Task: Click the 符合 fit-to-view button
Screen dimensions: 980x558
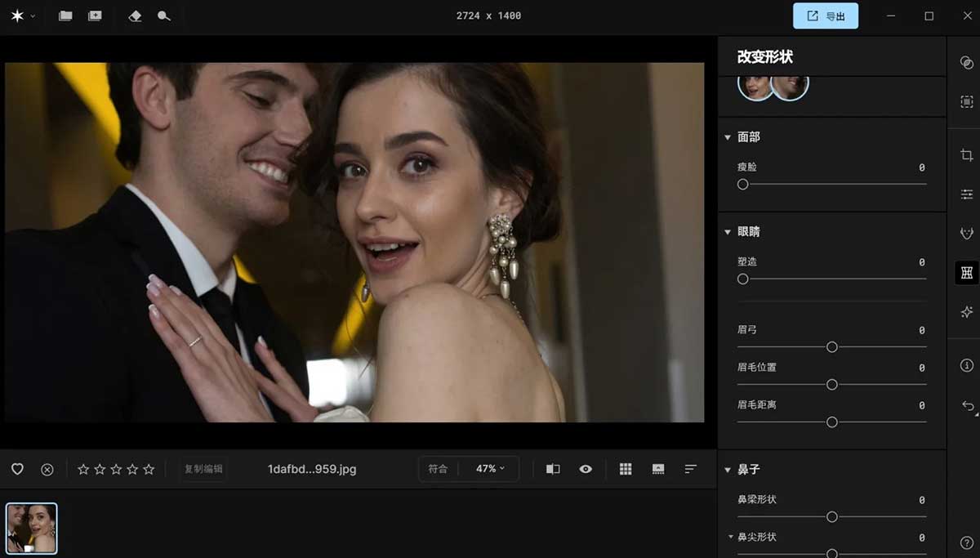Action: tap(439, 469)
